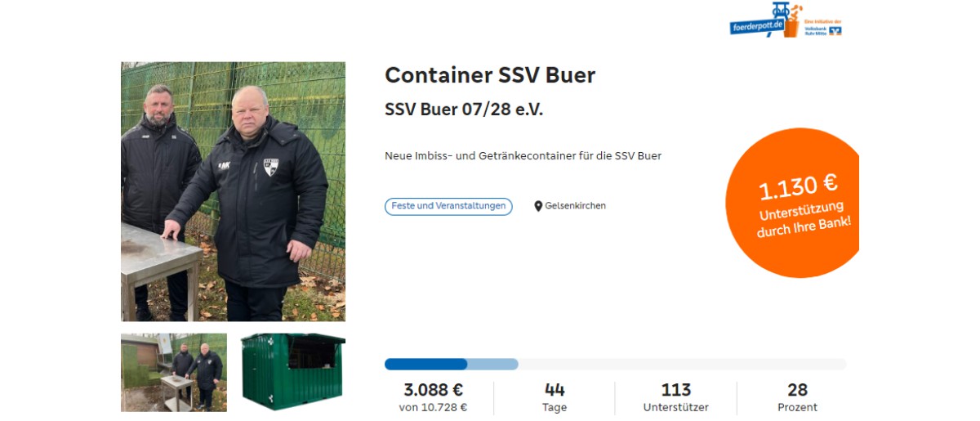Click the 'Container SSV Buer' project title
980x421 pixels.
[x=490, y=75]
